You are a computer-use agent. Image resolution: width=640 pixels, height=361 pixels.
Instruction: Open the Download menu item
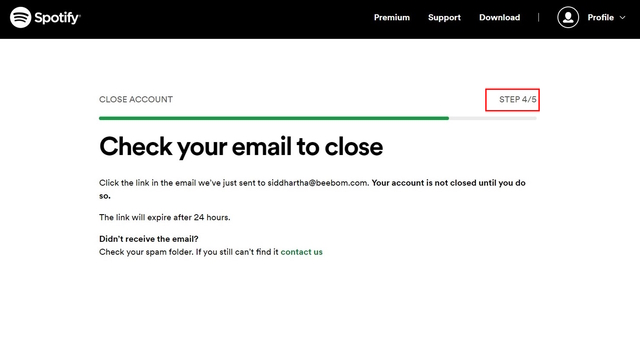coord(500,18)
